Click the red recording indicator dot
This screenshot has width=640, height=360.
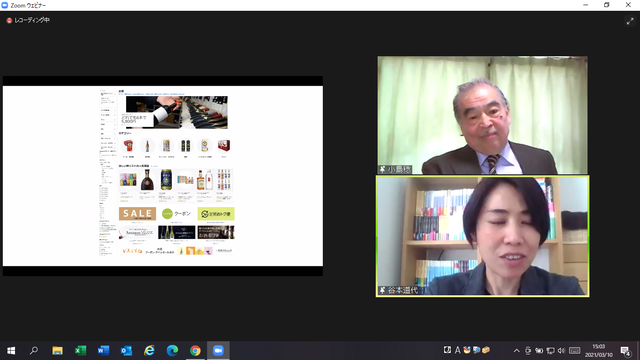(9, 20)
